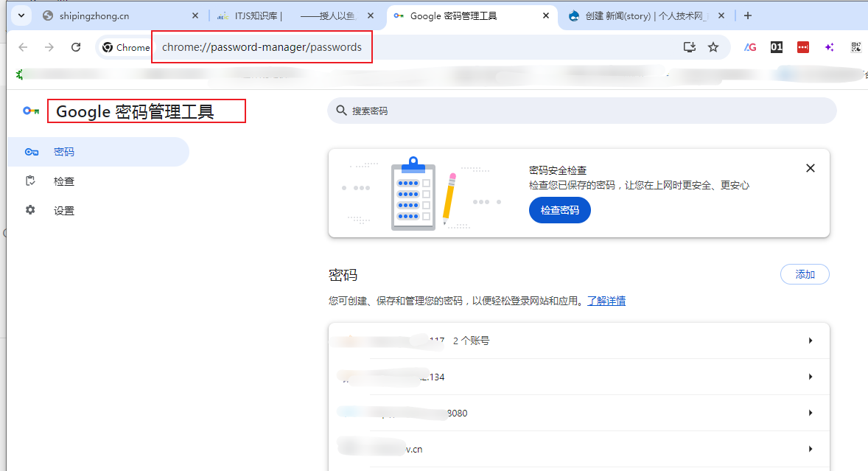Close the 创建 新闻(story) tab

[721, 16]
